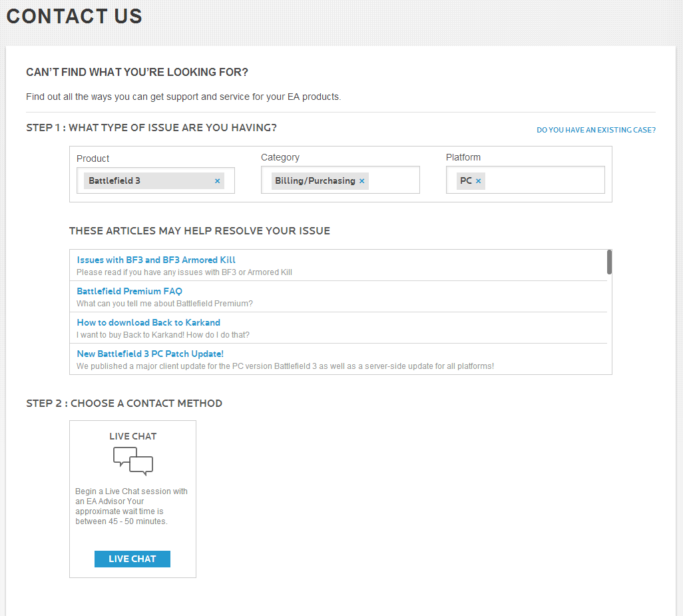Screen dimensions: 683x616
Task: Click empty area of Platform field
Action: (543, 180)
